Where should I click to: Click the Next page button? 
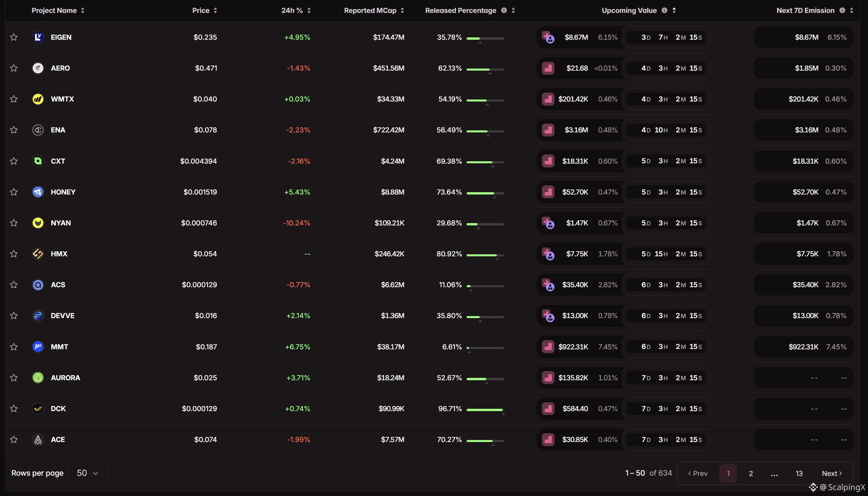coord(832,473)
